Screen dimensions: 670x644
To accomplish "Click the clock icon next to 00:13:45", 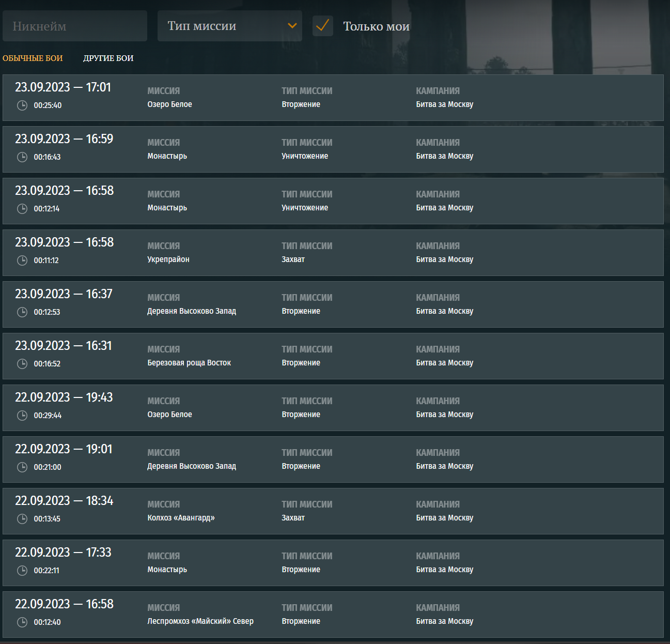I will 22,519.
